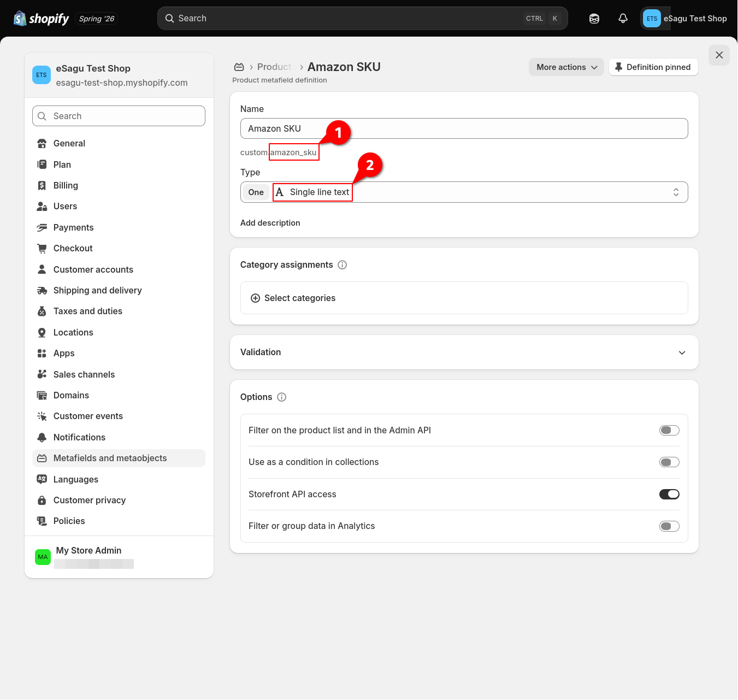The image size is (738, 700).
Task: Open Metafields and metaobjects settings
Action: pyautogui.click(x=119, y=458)
